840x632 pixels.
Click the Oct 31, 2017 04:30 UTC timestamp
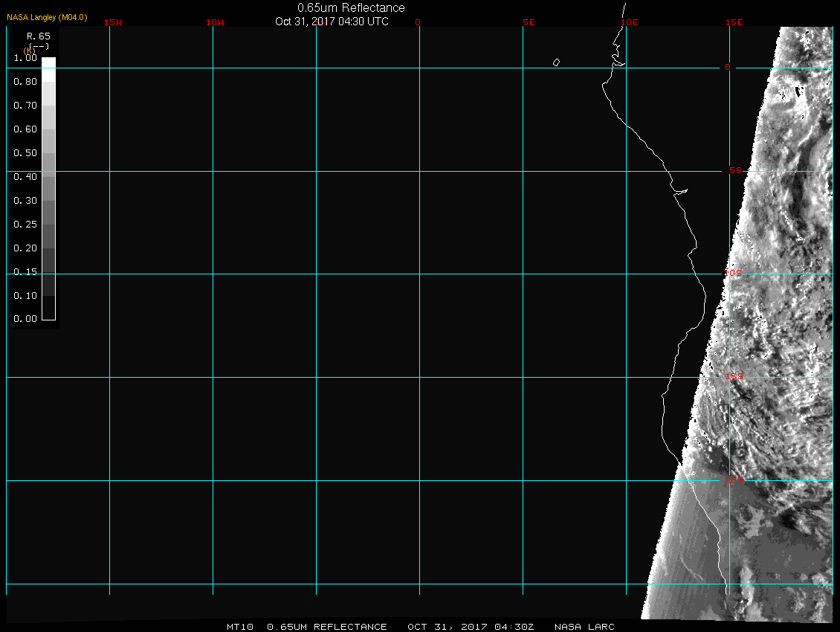coord(332,22)
